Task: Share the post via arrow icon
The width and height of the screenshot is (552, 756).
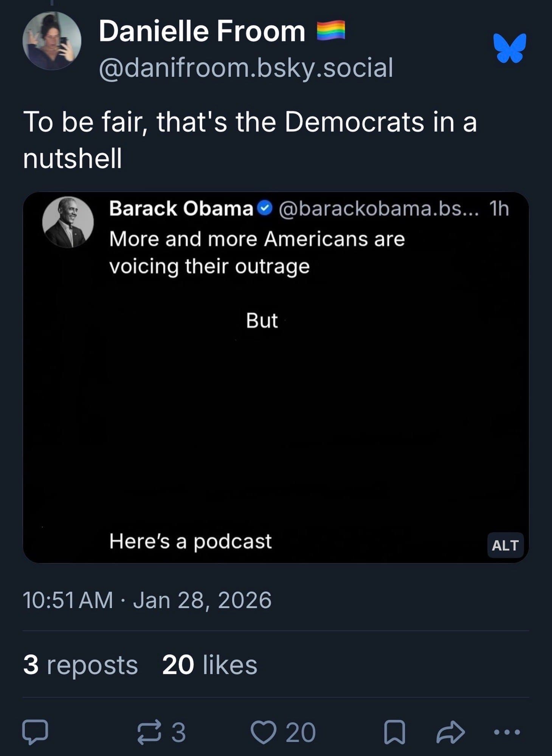Action: (x=450, y=732)
